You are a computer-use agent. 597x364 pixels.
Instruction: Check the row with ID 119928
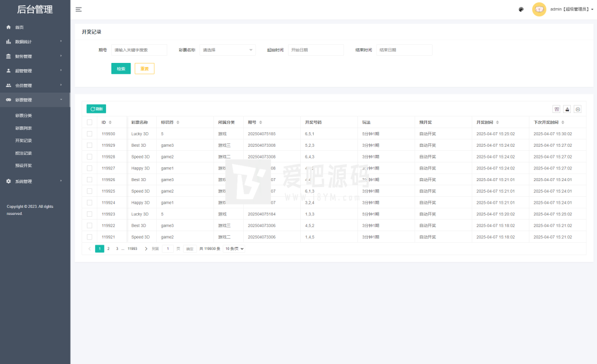[x=89, y=157]
